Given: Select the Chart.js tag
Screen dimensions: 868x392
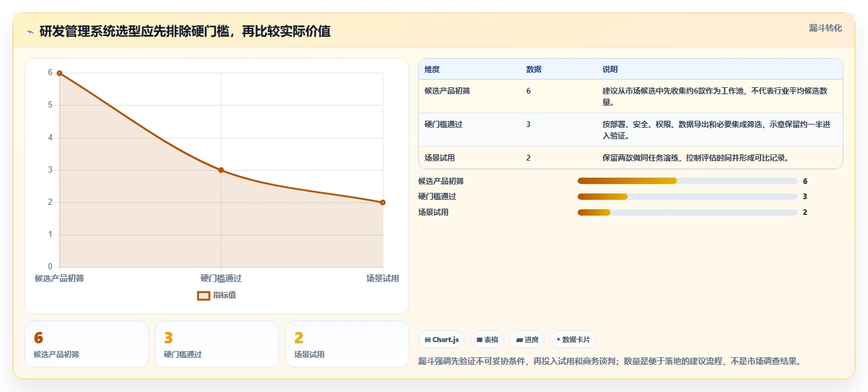Looking at the screenshot, I should click(x=442, y=340).
